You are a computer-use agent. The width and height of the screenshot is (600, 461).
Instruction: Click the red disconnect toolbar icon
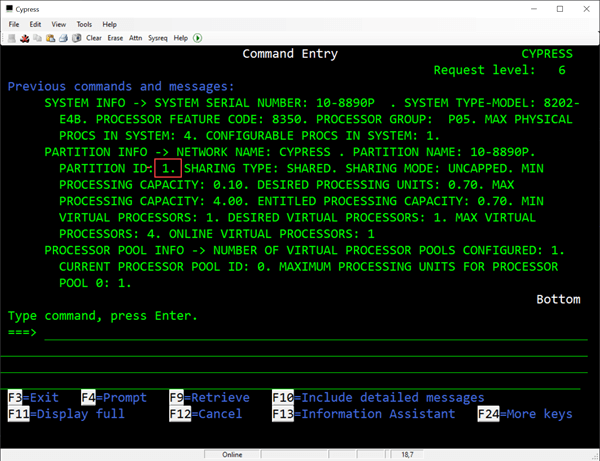click(24, 38)
